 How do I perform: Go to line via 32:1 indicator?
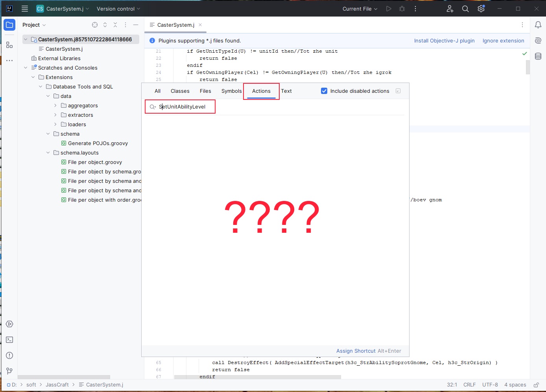452,385
